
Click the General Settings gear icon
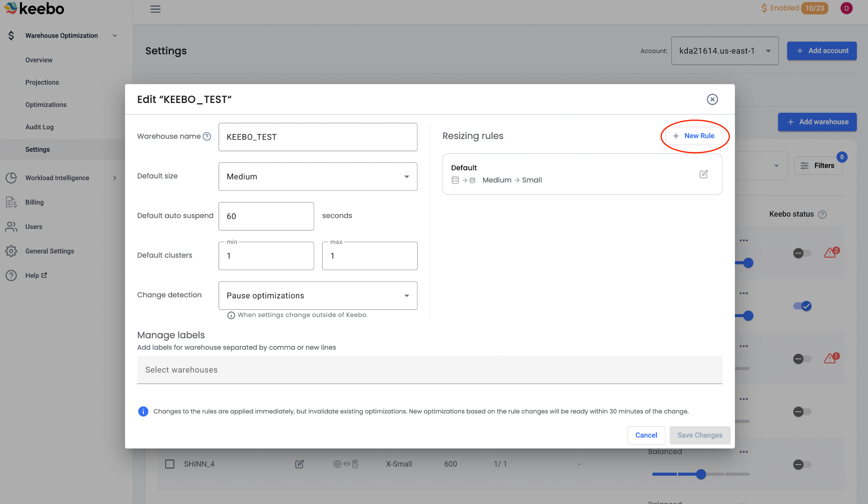11,251
